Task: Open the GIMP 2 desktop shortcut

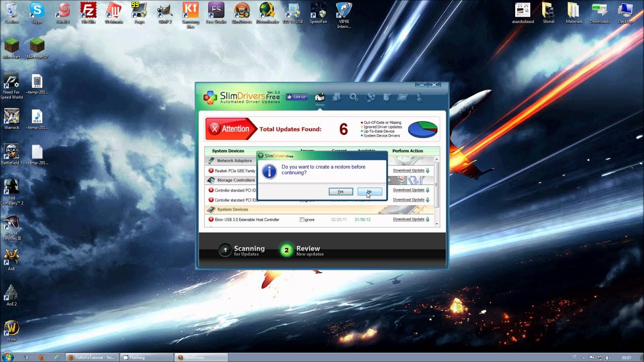Action: tap(165, 13)
